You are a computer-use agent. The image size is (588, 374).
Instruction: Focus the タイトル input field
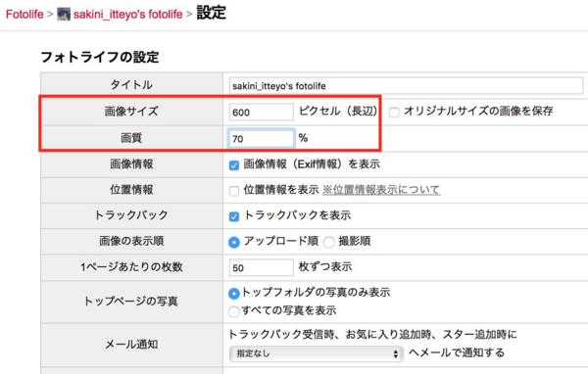(406, 86)
